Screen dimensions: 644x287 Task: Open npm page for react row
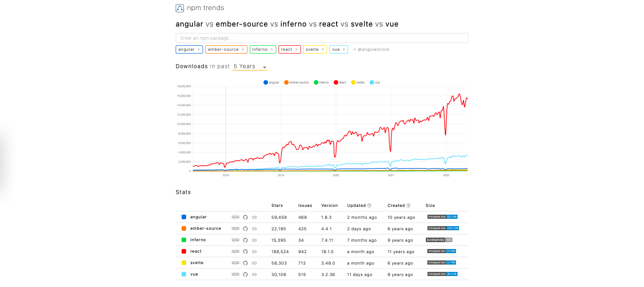[236, 251]
